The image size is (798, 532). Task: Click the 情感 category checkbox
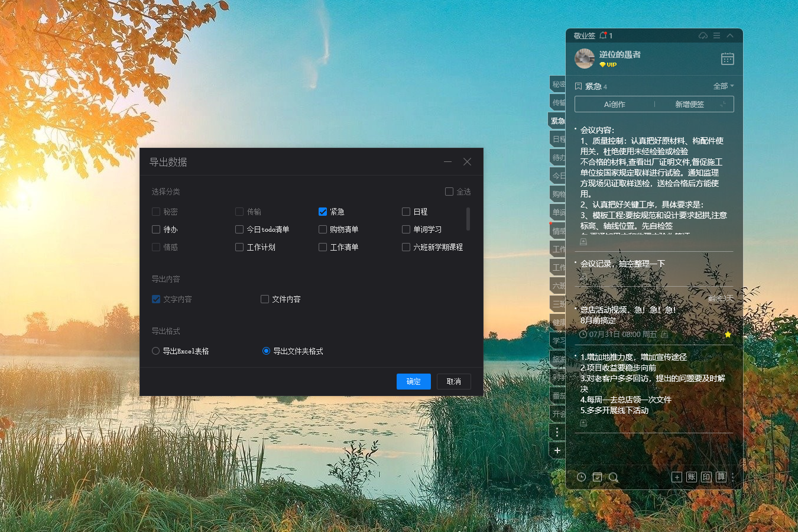(x=156, y=247)
